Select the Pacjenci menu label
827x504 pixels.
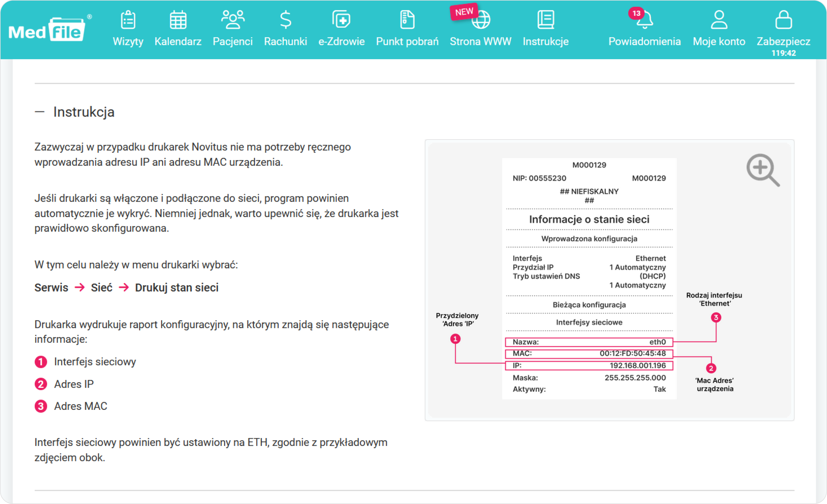pos(233,41)
